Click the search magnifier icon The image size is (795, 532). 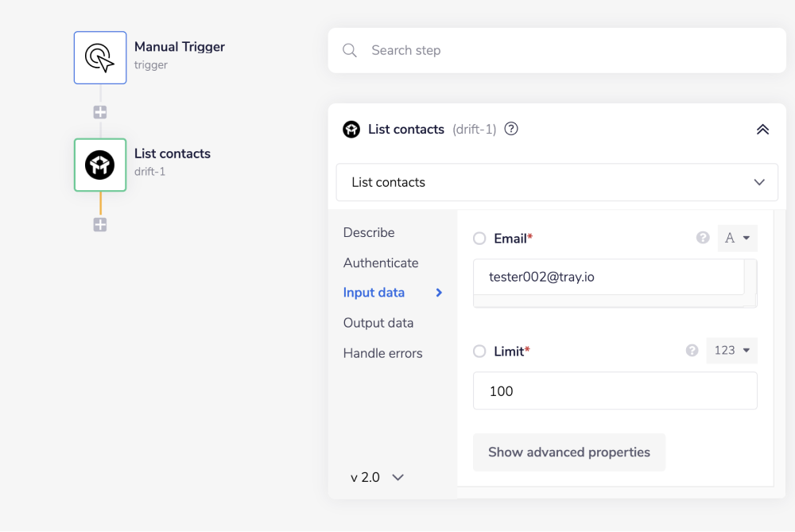[x=350, y=50]
